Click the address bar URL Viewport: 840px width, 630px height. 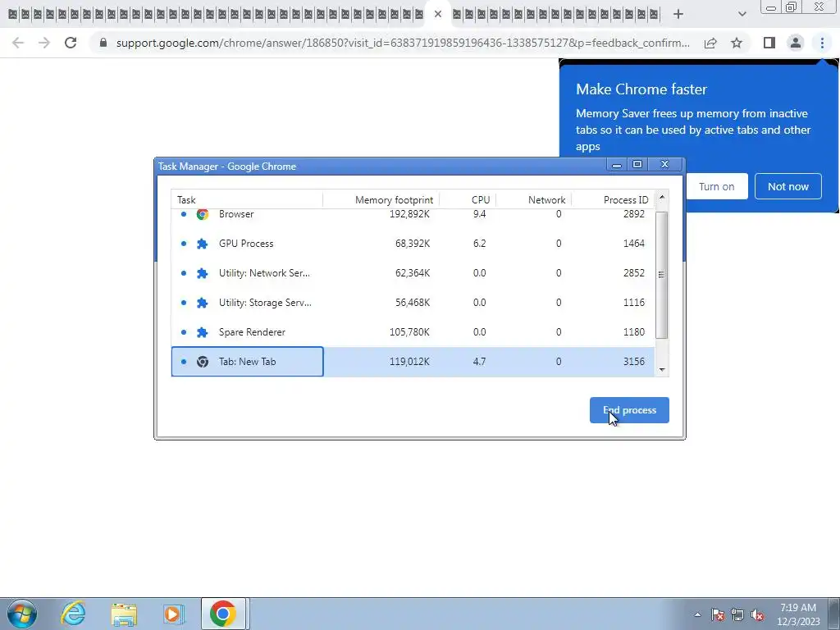point(403,43)
